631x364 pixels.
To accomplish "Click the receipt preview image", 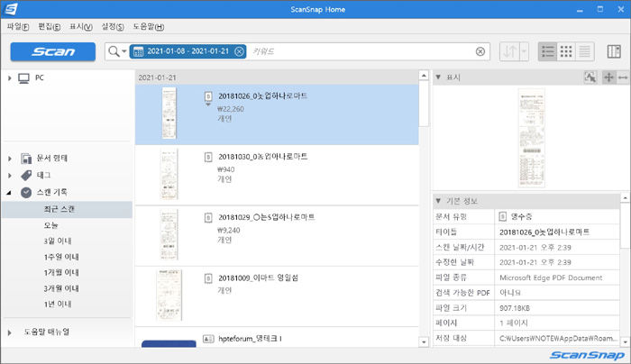I will coord(531,138).
